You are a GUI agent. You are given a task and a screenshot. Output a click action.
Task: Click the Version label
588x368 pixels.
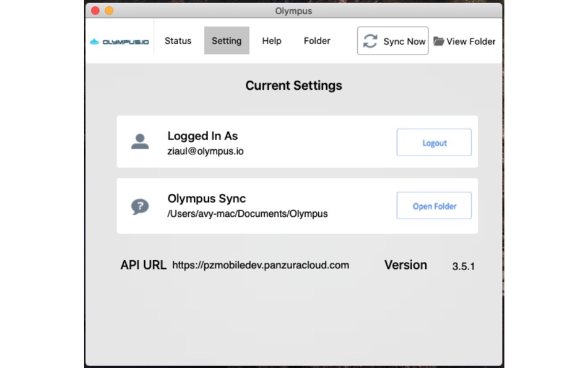[x=406, y=265]
